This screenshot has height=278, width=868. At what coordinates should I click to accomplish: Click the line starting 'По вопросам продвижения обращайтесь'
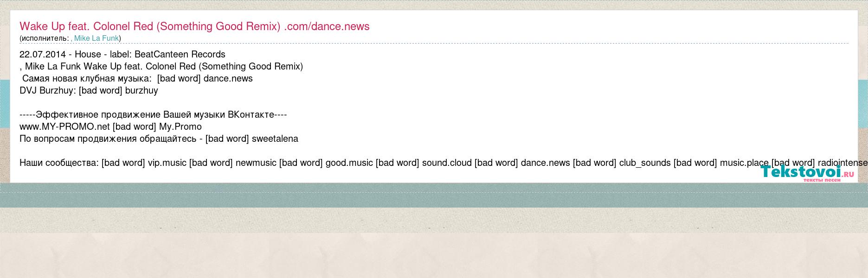(x=159, y=139)
